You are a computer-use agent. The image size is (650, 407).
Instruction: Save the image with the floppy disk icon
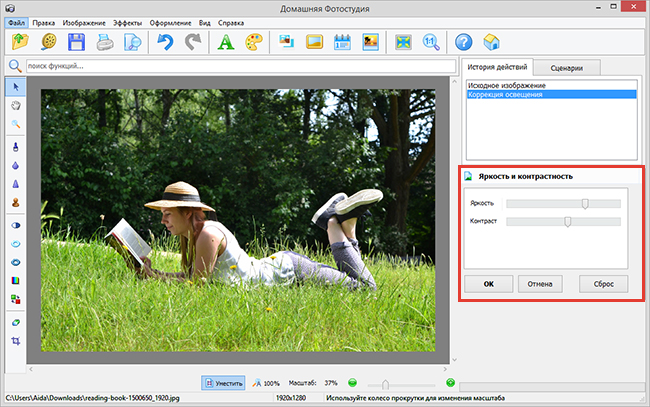pos(76,42)
